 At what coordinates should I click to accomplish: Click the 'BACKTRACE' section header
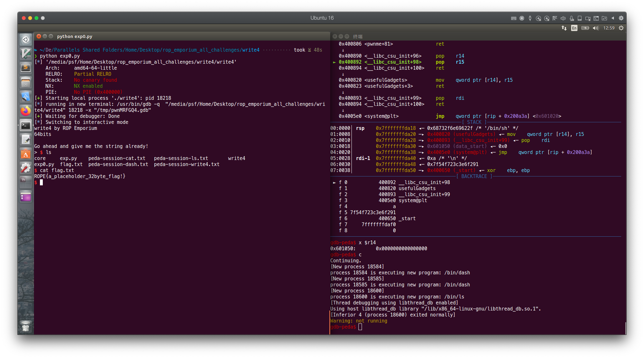point(474,176)
